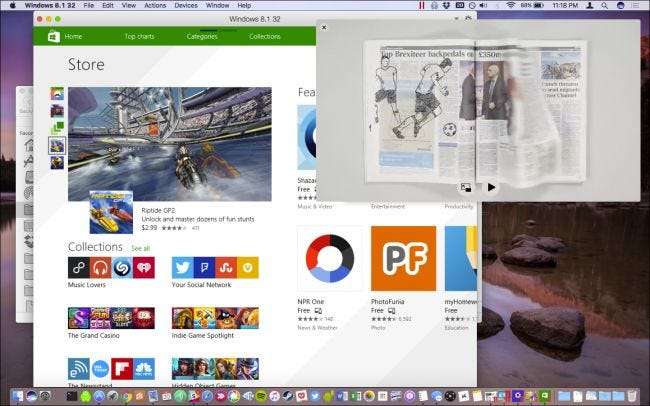Open the Categories tab
The height and width of the screenshot is (406, 650).
click(x=201, y=36)
